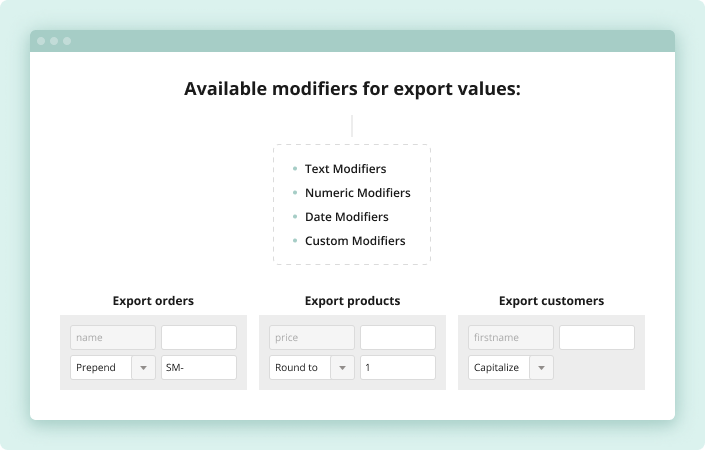
Task: Click the firstname field in Export customers
Action: (x=510, y=338)
